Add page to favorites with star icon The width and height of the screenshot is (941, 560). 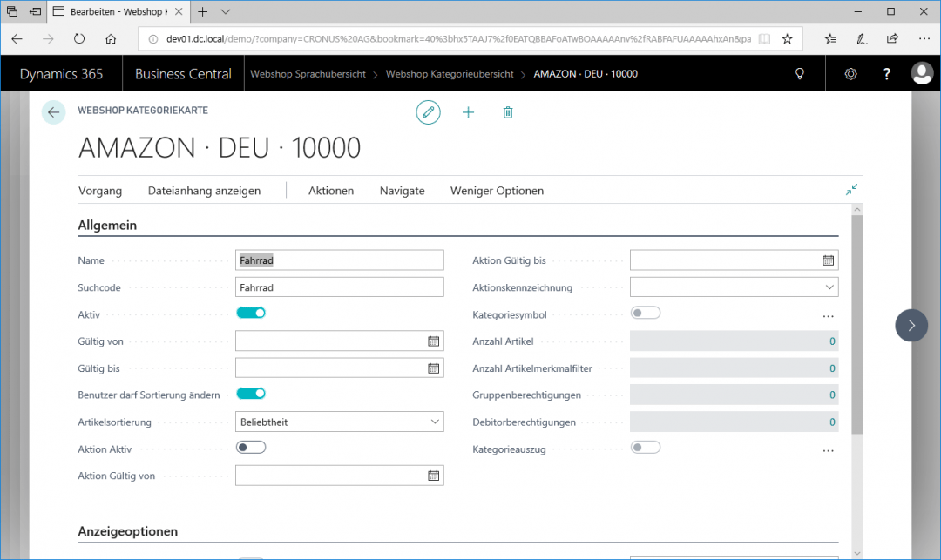tap(787, 39)
